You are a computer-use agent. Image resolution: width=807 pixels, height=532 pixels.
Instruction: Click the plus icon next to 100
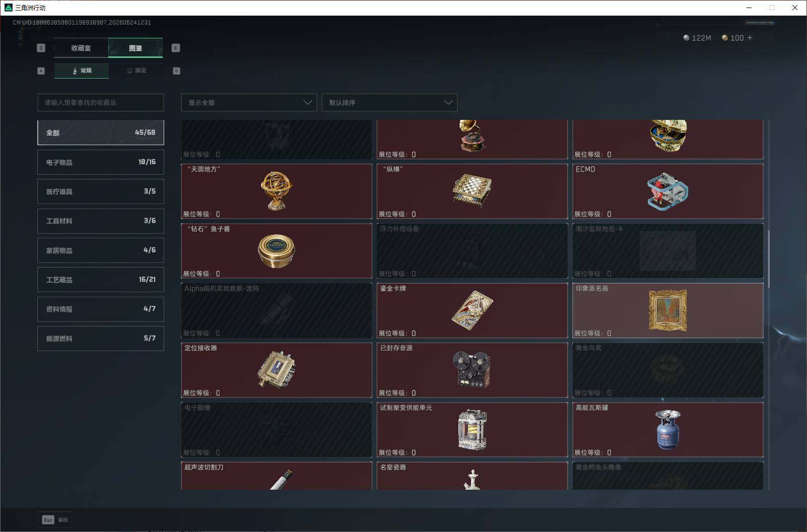pyautogui.click(x=750, y=38)
